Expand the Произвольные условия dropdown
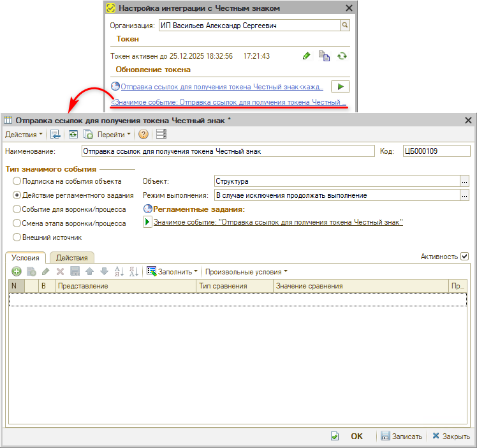 tap(246, 271)
